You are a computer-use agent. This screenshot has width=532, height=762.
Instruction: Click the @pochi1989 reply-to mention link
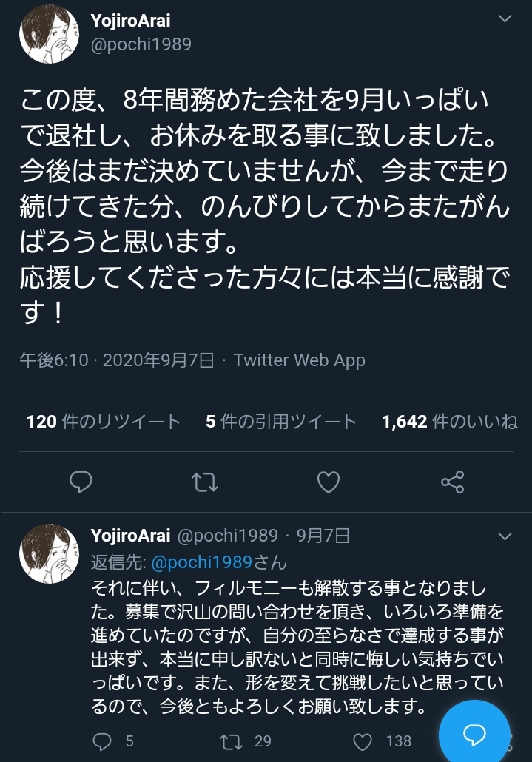(x=201, y=562)
